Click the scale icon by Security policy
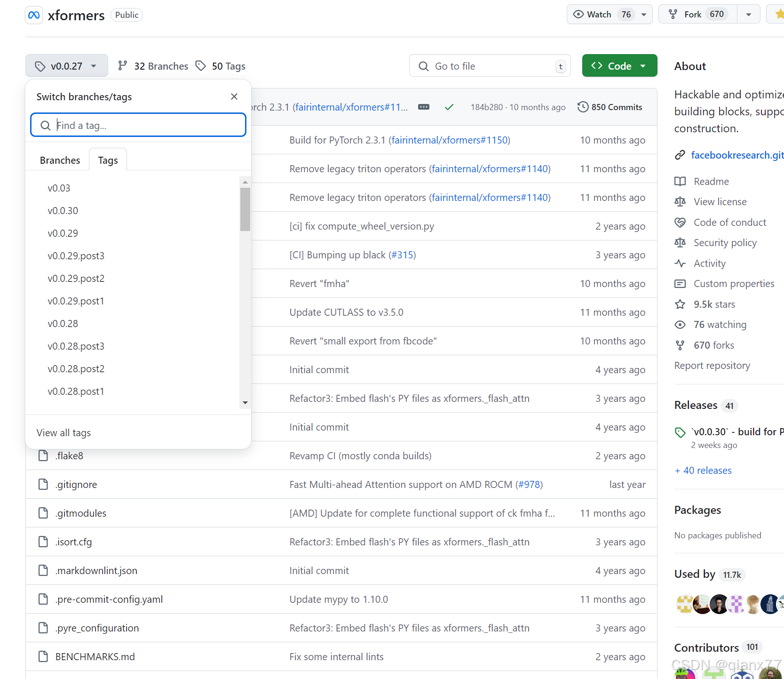Screen dimensions: 784x679 pos(680,242)
